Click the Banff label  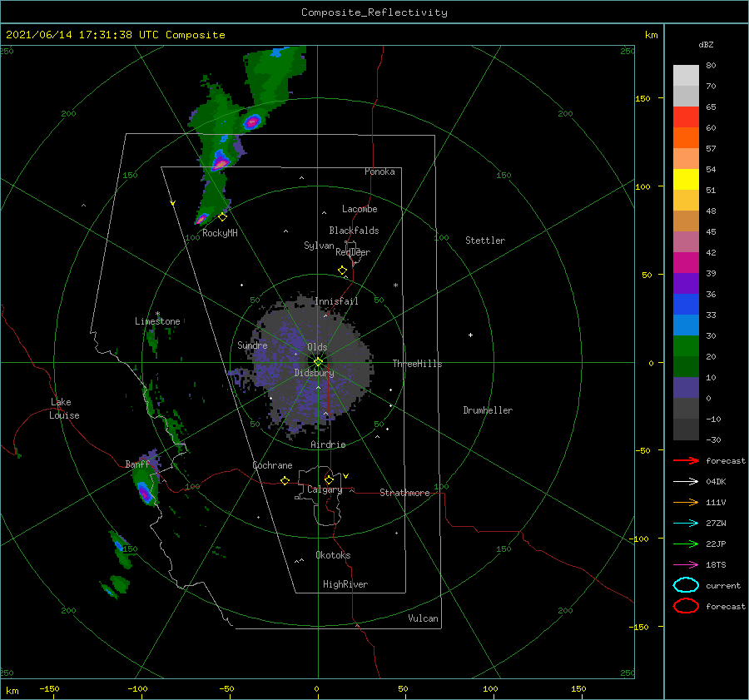(137, 464)
